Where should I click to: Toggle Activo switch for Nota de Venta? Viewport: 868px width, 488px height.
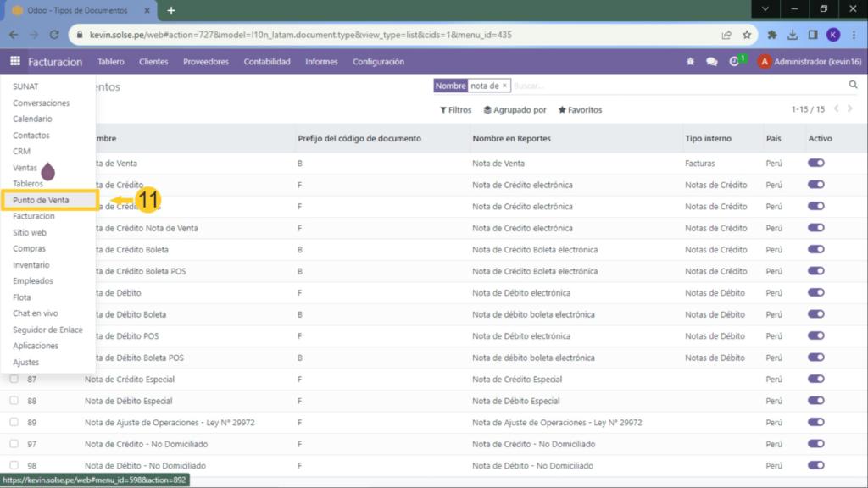click(816, 163)
